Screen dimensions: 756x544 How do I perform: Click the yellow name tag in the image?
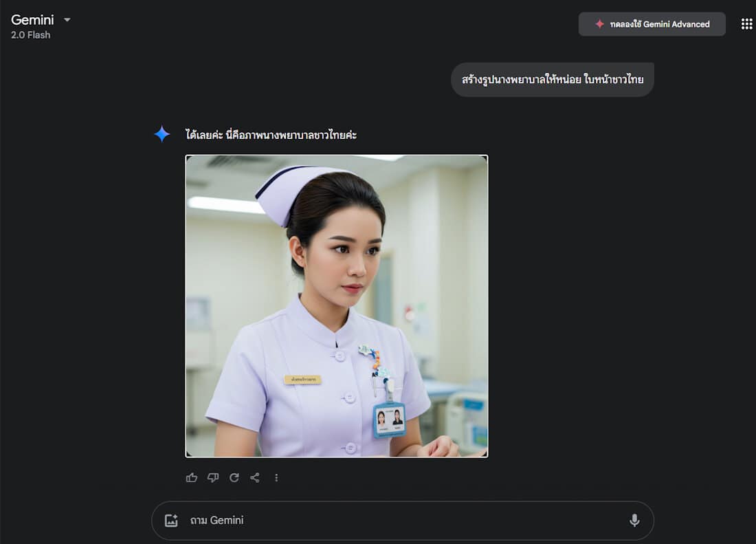[x=303, y=380]
